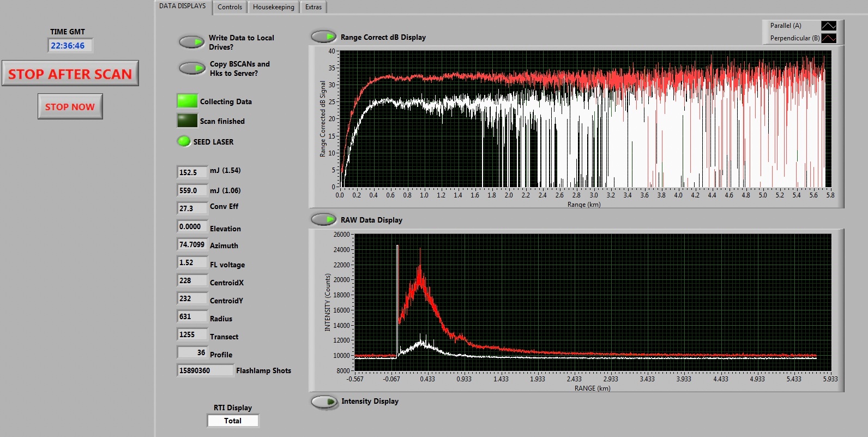Switch to the Housekeeping tab

[x=273, y=7]
